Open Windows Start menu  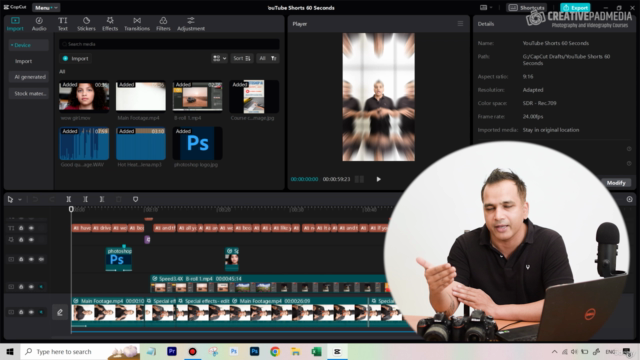(10, 351)
